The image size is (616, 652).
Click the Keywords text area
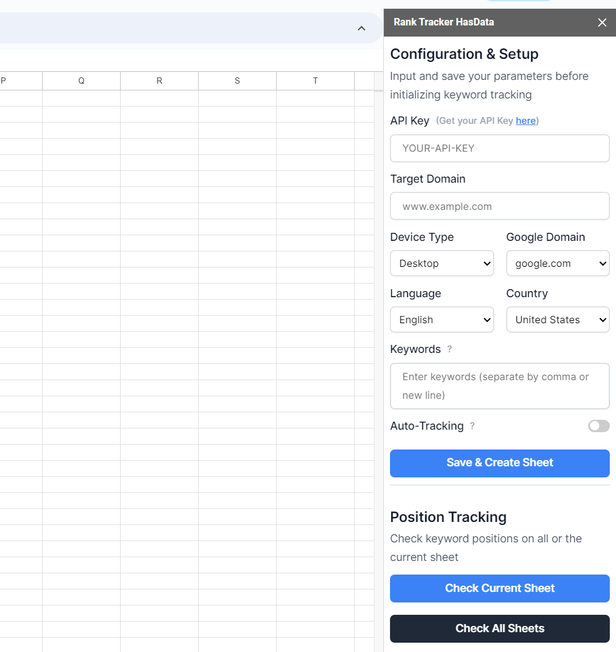(x=500, y=386)
